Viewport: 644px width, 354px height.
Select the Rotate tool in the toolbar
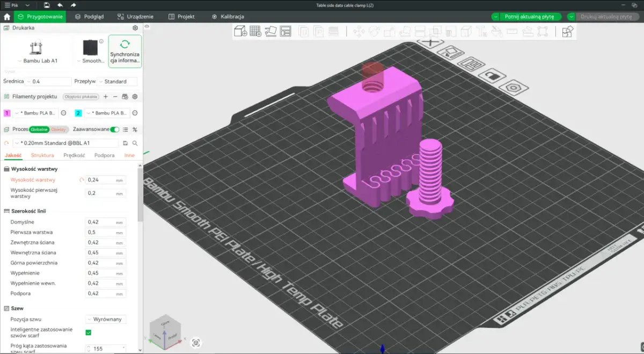click(x=373, y=31)
